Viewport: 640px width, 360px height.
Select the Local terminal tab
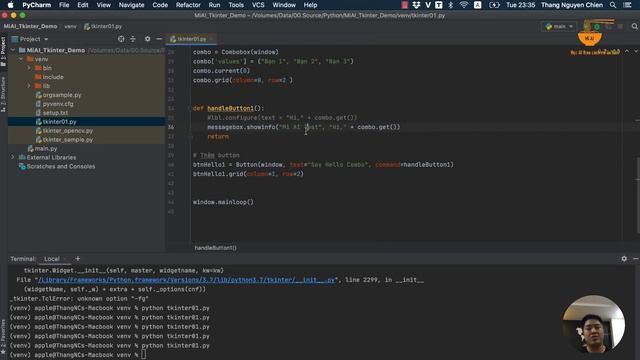[52, 259]
